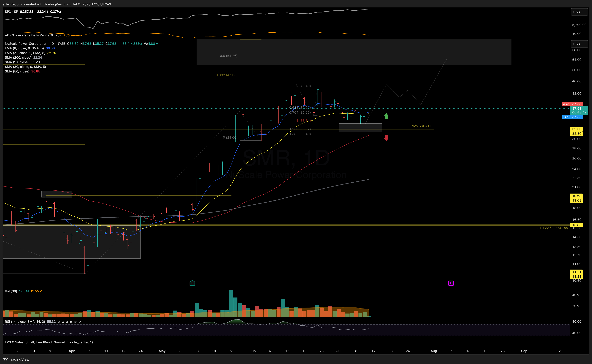Click the ADR% Average Daily Range indicator legend
The image size is (592, 364).
(x=33, y=35)
